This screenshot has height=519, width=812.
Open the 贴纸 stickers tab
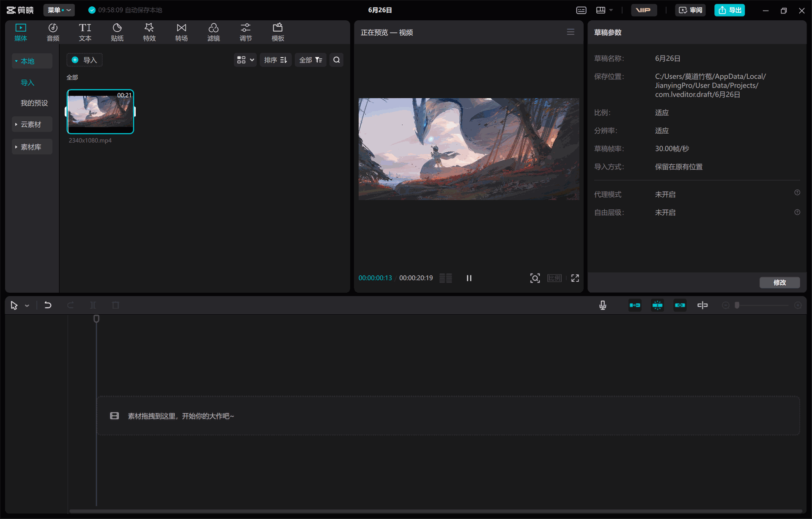coord(117,32)
